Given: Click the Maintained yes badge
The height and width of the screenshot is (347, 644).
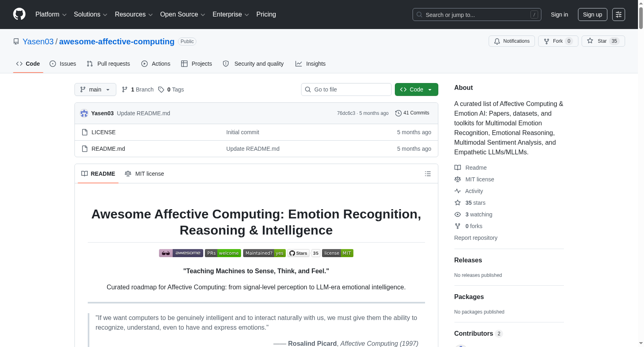Looking at the screenshot, I should [264, 253].
